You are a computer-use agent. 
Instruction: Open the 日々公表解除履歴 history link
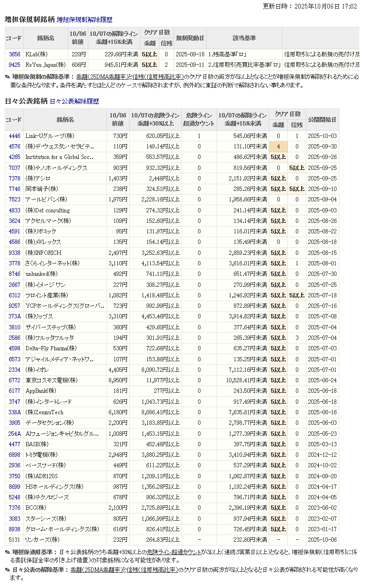74,102
